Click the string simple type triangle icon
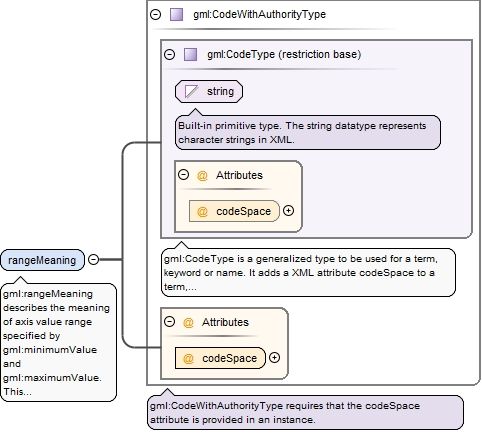 point(191,91)
